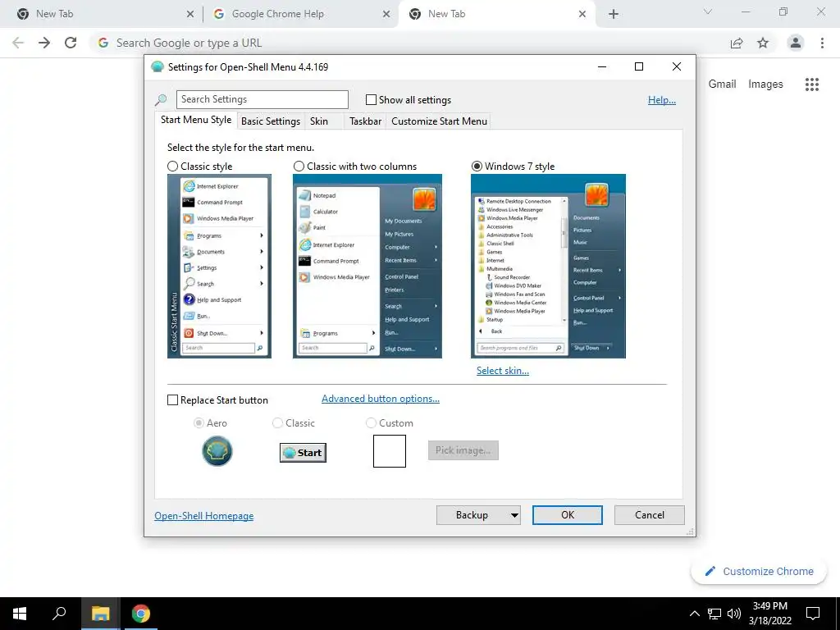Click the Google icon in address bar
This screenshot has width=840, height=630.
click(103, 43)
